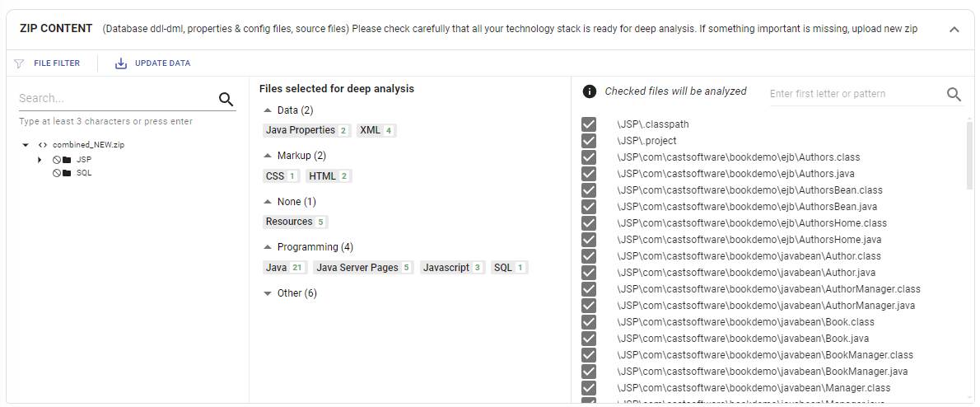
Task: Click the search icon next to the pattern field
Action: pos(954,95)
